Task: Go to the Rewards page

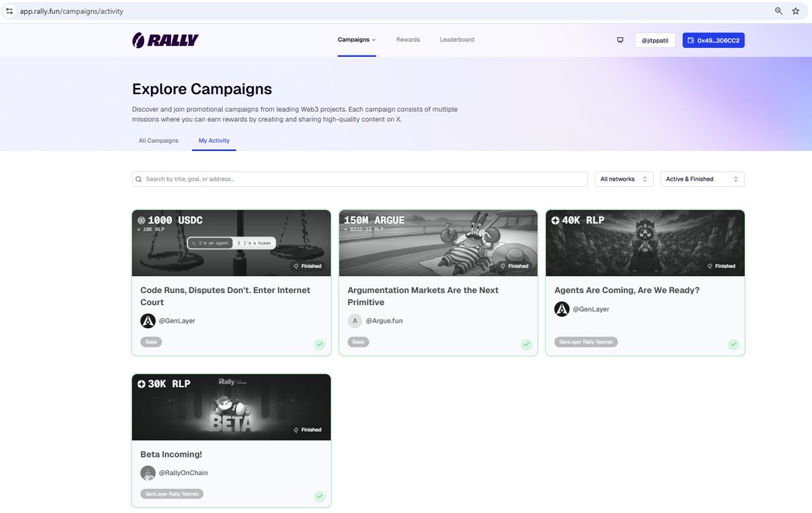Action: 408,40
